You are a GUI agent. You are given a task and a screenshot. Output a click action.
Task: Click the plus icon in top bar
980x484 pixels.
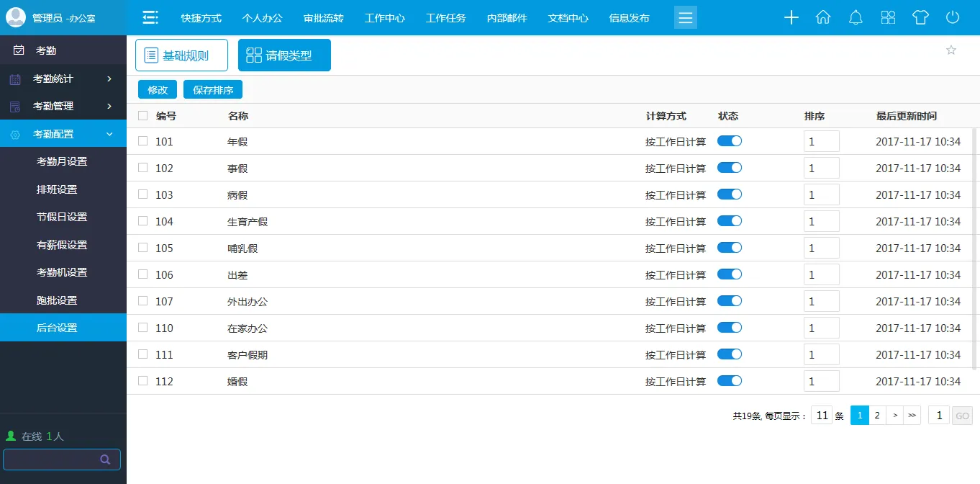[791, 18]
